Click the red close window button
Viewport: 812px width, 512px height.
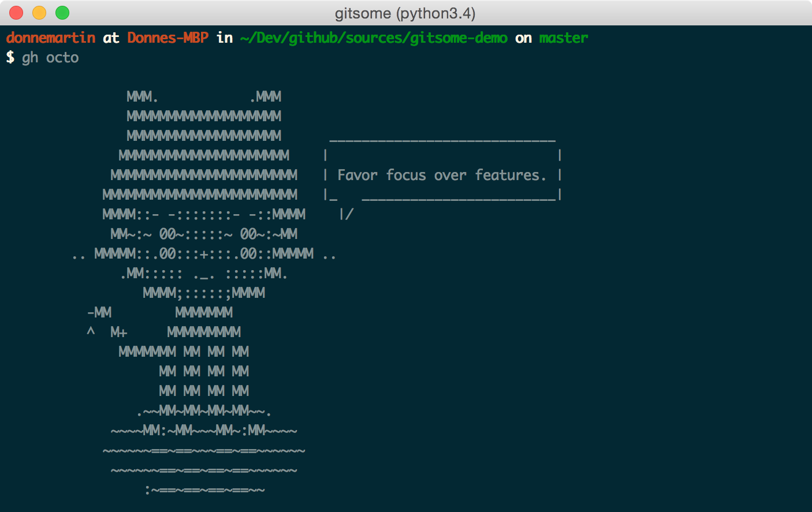coord(16,13)
